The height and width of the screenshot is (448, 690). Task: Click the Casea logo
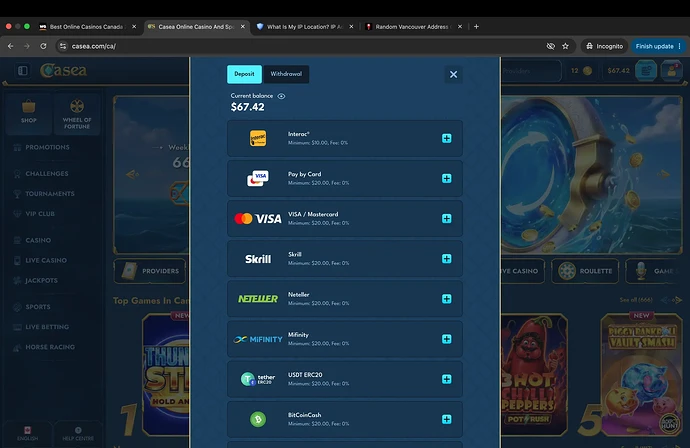[x=63, y=70]
